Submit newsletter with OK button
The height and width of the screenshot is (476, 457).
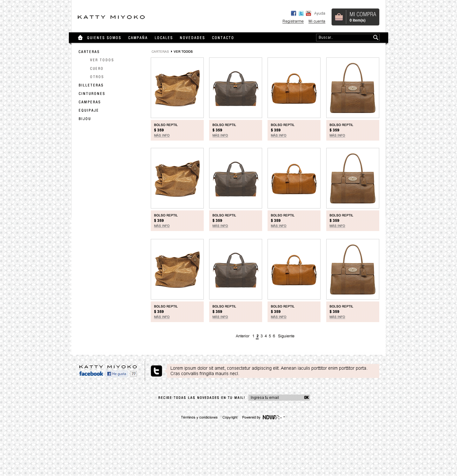307,398
